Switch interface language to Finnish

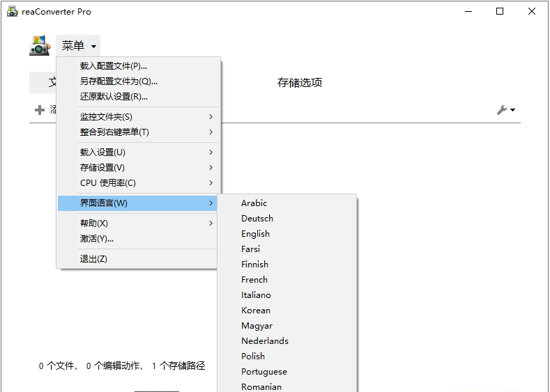tap(287, 265)
